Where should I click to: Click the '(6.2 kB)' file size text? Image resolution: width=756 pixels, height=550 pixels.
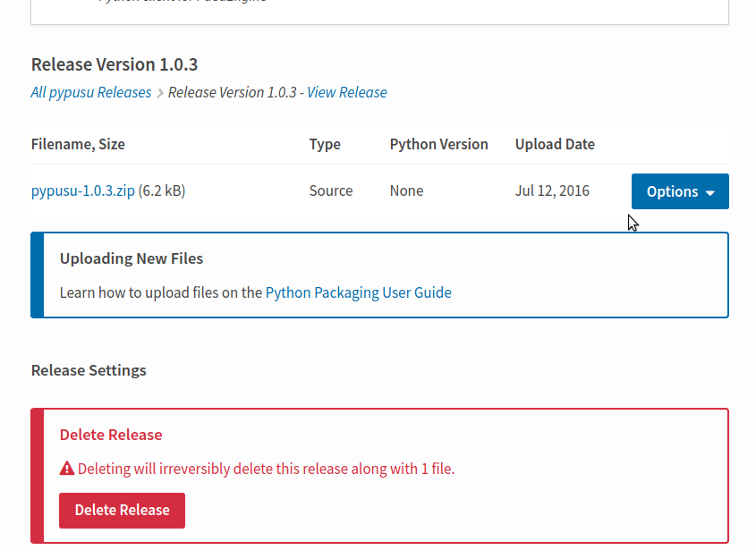click(162, 190)
